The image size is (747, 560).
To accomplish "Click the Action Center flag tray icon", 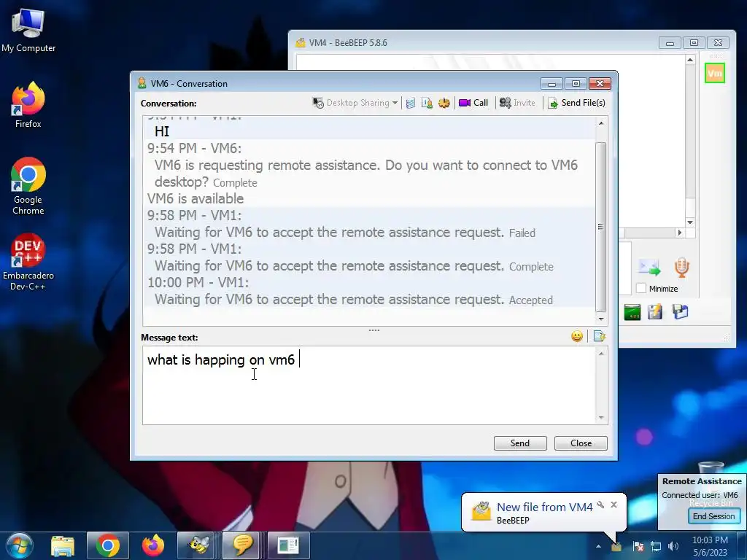I will point(638,546).
